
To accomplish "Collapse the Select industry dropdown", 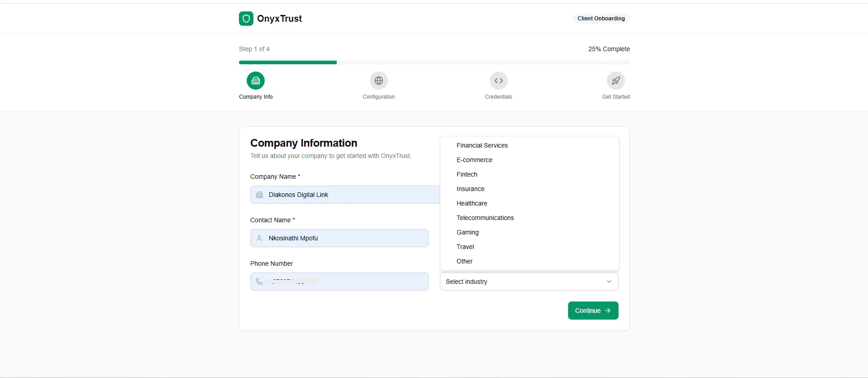I will pos(529,282).
